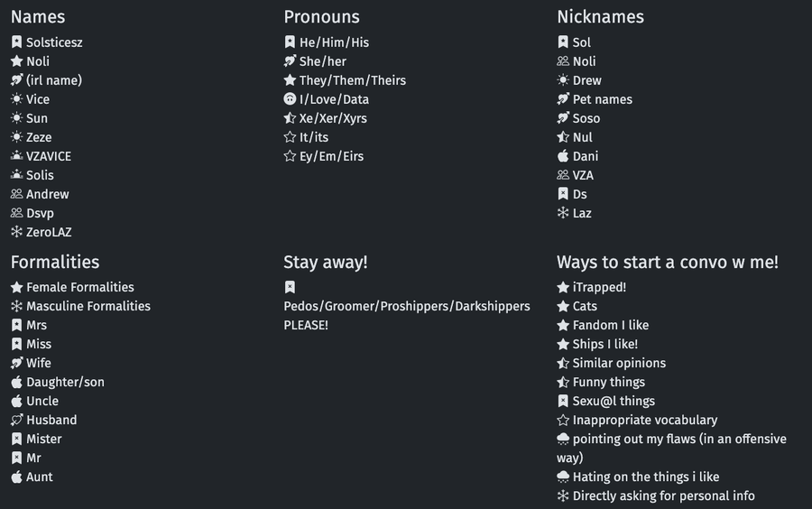Click the outline star beside It/its

290,137
